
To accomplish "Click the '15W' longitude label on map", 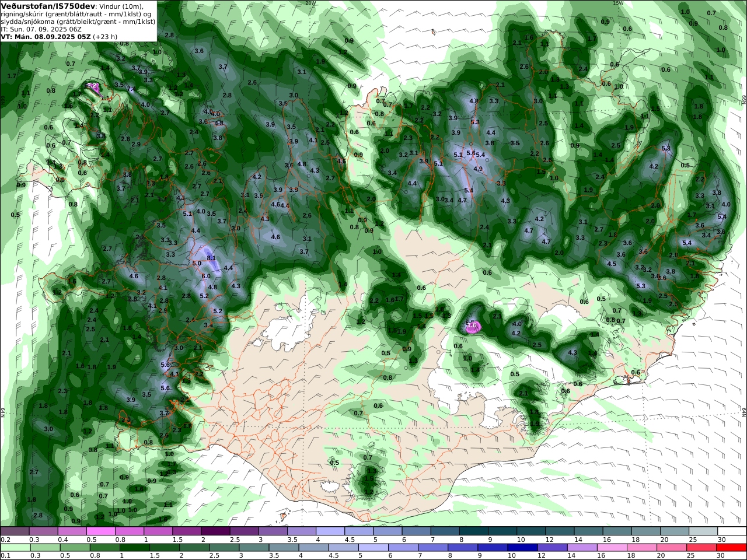I will click(618, 3).
